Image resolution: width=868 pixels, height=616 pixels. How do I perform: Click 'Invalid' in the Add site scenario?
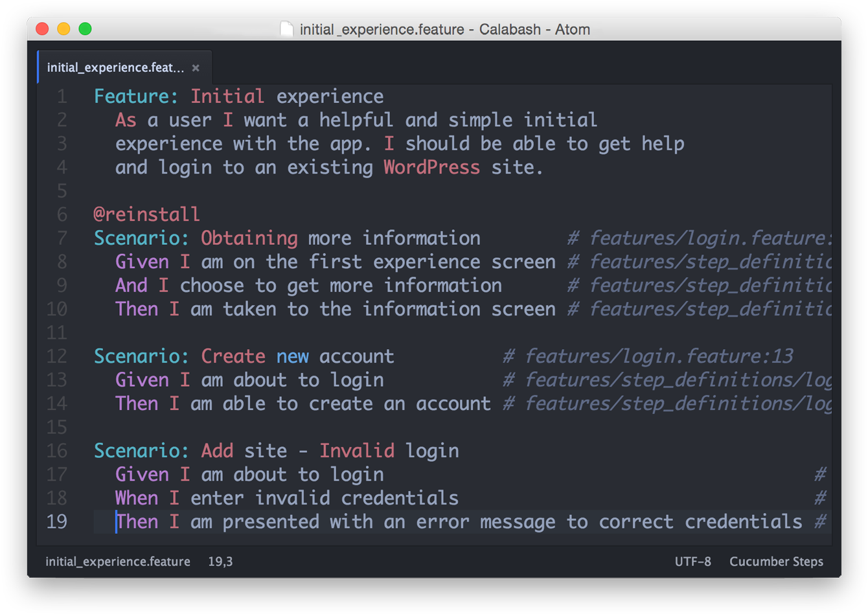coord(356,451)
